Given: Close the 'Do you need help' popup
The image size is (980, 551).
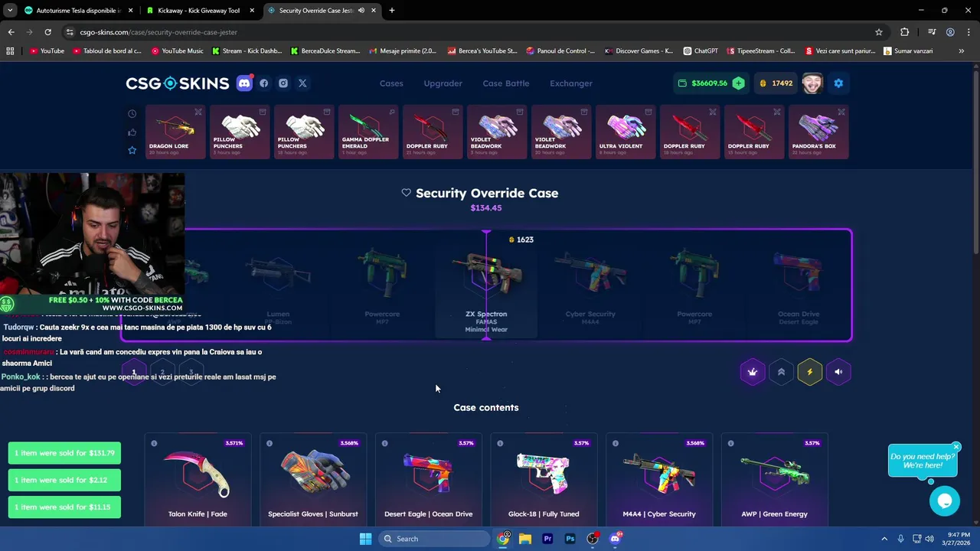Looking at the screenshot, I should coord(956,447).
